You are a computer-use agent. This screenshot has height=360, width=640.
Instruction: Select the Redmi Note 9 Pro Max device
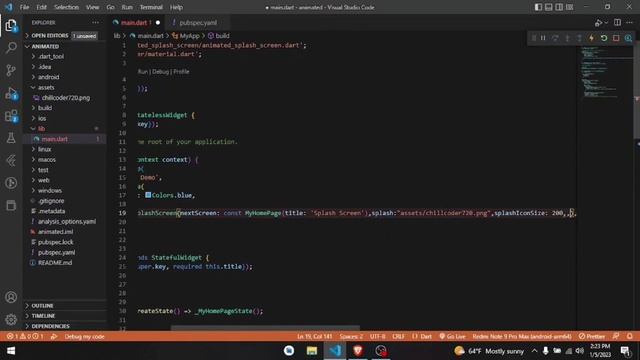click(x=522, y=336)
